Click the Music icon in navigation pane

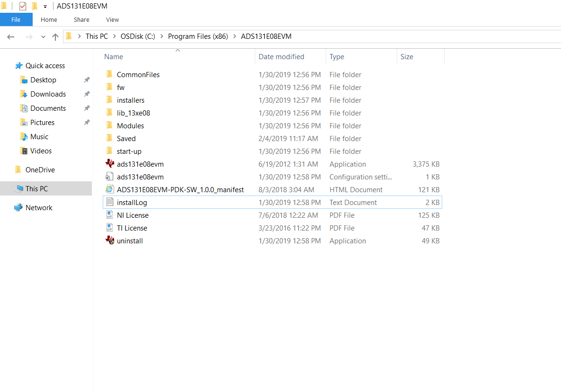tap(24, 137)
